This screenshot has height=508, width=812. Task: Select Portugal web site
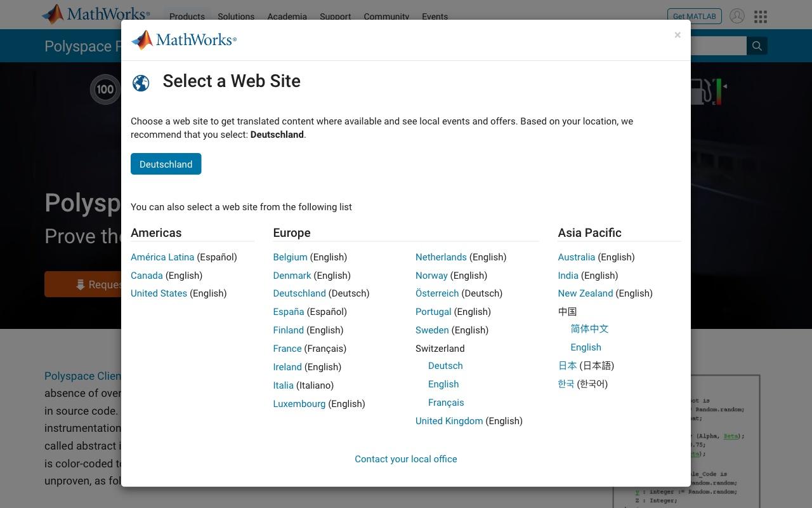click(433, 312)
